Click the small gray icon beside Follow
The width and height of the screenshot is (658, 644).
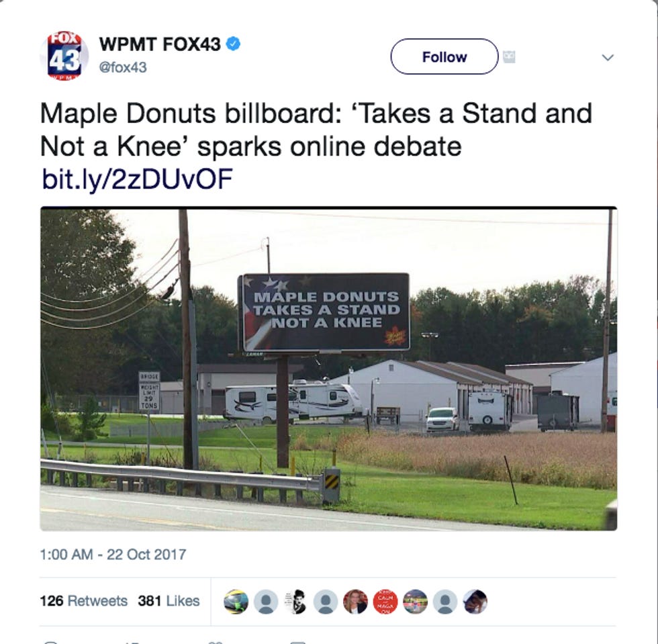click(509, 56)
